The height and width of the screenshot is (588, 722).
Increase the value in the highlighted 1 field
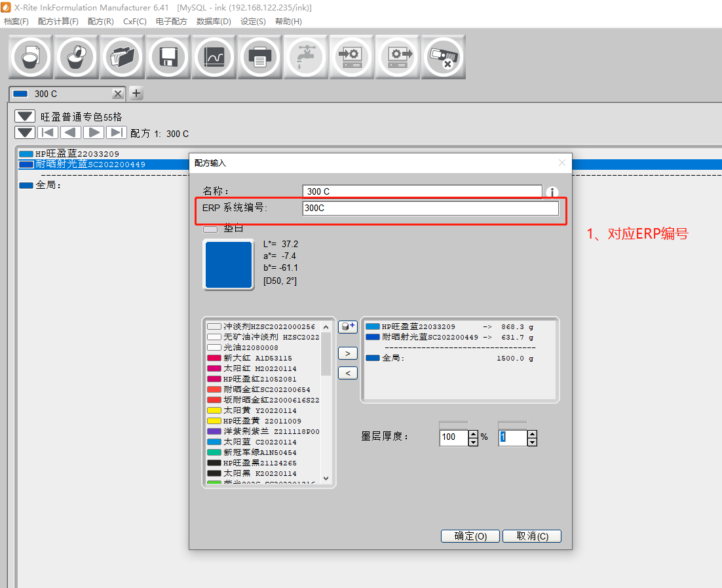(532, 434)
